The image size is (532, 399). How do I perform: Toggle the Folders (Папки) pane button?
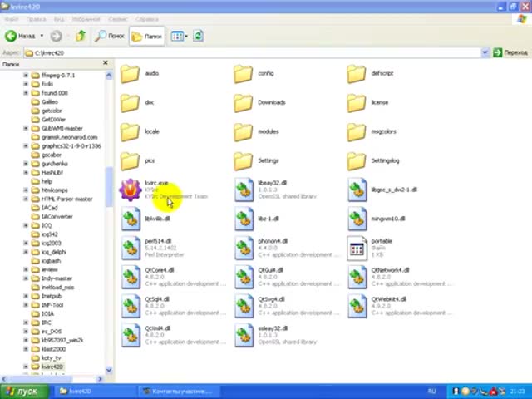tap(147, 36)
